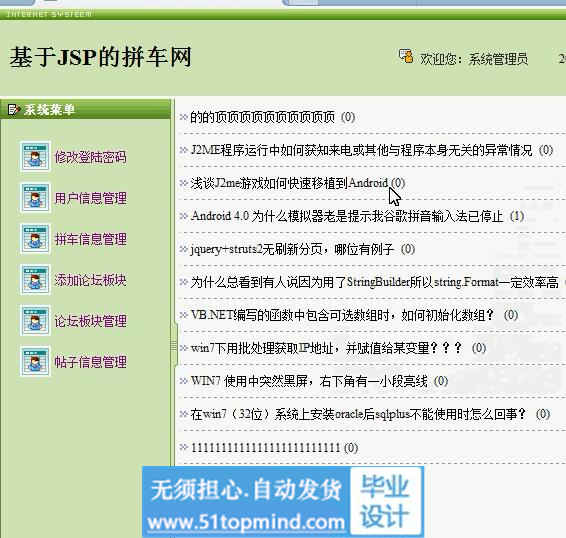Open the VB.NET编写的函数 post
566x538 pixels.
pos(342,315)
